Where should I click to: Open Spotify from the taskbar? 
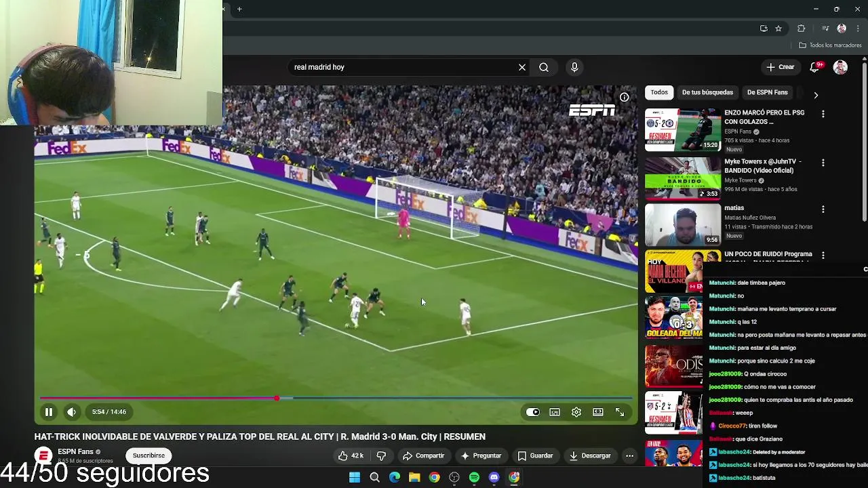click(x=474, y=477)
